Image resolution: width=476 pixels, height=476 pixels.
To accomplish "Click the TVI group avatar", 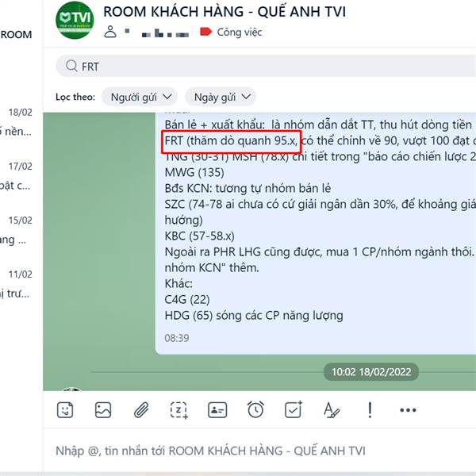I will (x=75, y=20).
